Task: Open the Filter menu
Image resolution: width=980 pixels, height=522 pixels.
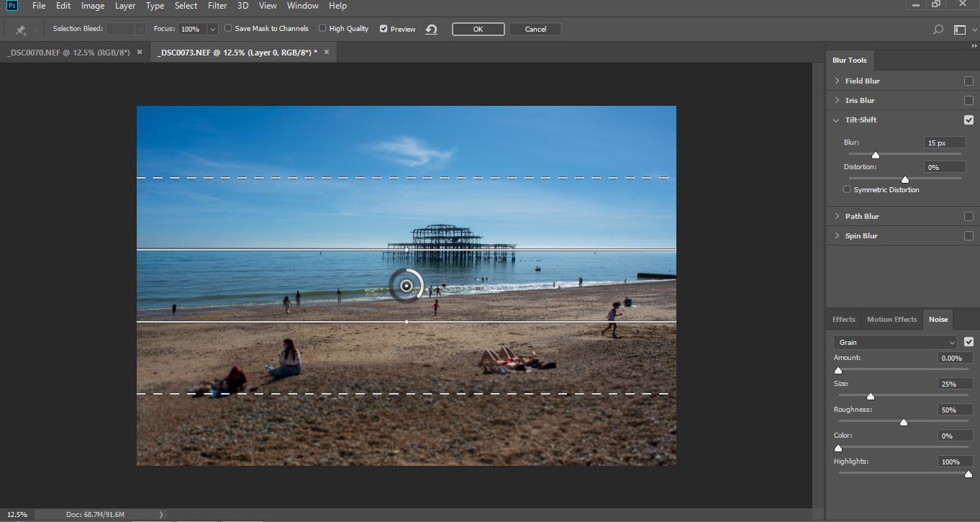Action: pyautogui.click(x=217, y=6)
